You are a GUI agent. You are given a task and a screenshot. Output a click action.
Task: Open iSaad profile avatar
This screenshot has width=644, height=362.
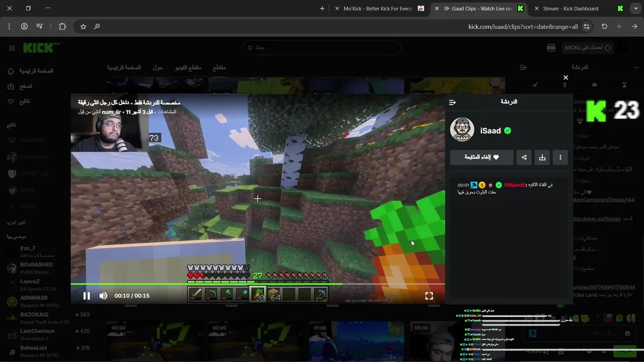(462, 130)
